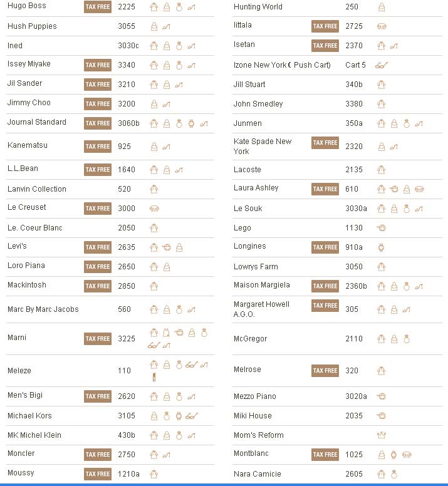Viewport: 448px width, 486px height.
Task: Click the lipstick icon in the Meleze row
Action: pyautogui.click(x=154, y=377)
